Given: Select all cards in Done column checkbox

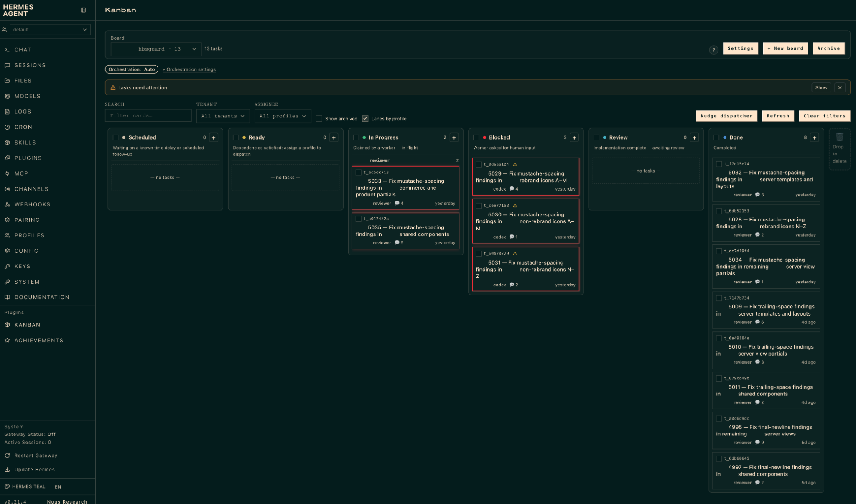Looking at the screenshot, I should (x=716, y=137).
